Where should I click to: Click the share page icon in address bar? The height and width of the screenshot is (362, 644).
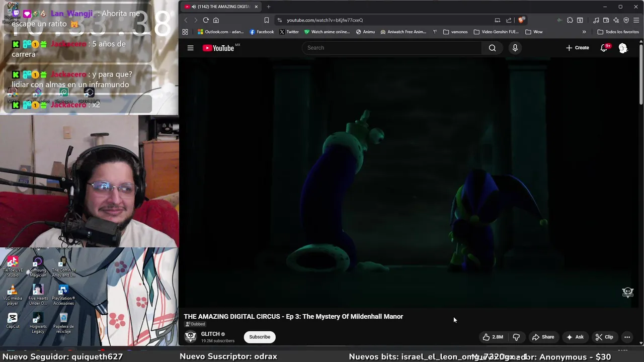click(509, 20)
